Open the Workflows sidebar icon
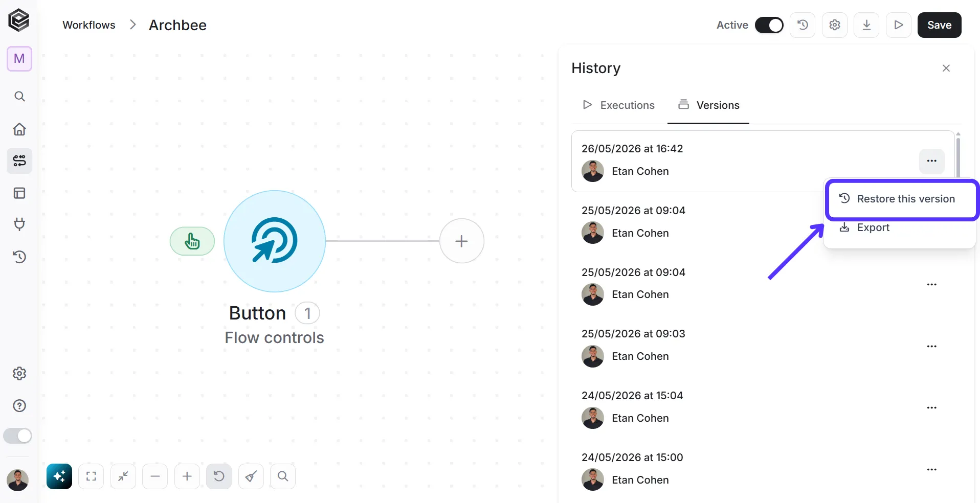This screenshot has height=503, width=980. (x=19, y=161)
